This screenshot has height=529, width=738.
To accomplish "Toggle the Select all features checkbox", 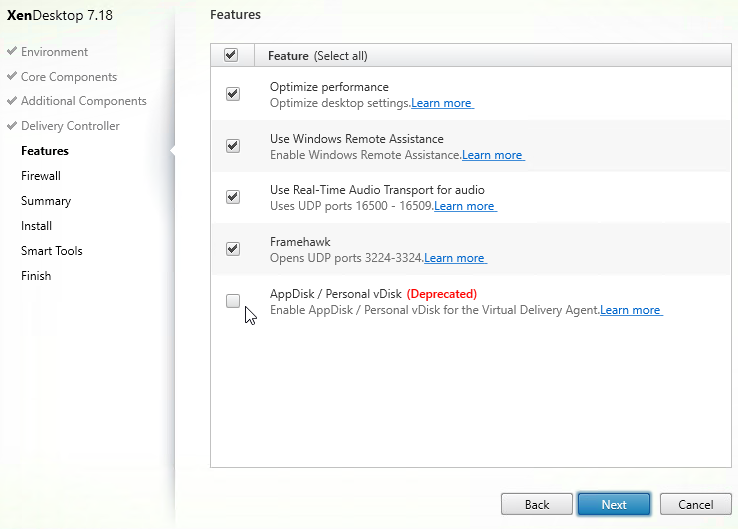I will tap(231, 55).
